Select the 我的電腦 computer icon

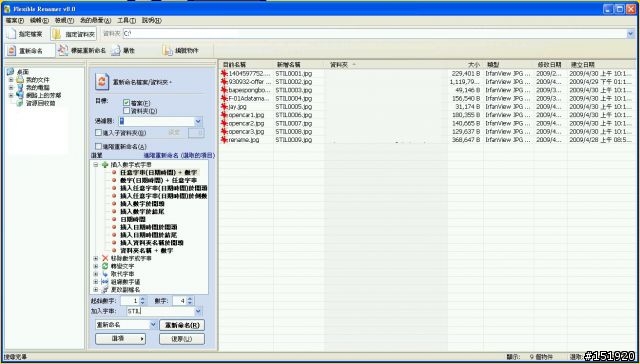point(20,87)
